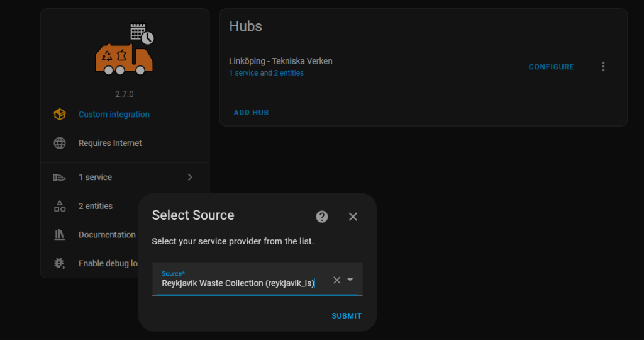Click the ADD HUB button
The height and width of the screenshot is (340, 644).
tap(252, 112)
